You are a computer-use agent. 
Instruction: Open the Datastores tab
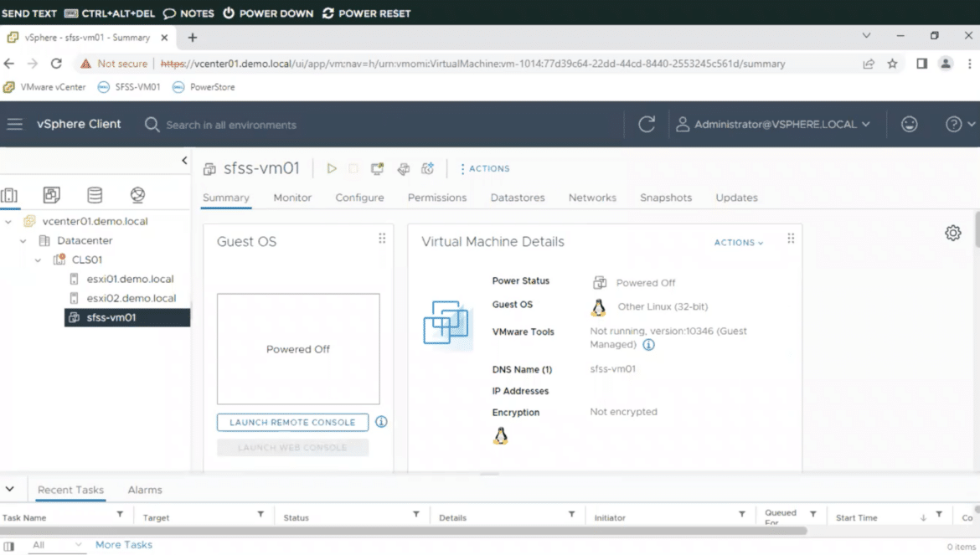[x=518, y=198]
